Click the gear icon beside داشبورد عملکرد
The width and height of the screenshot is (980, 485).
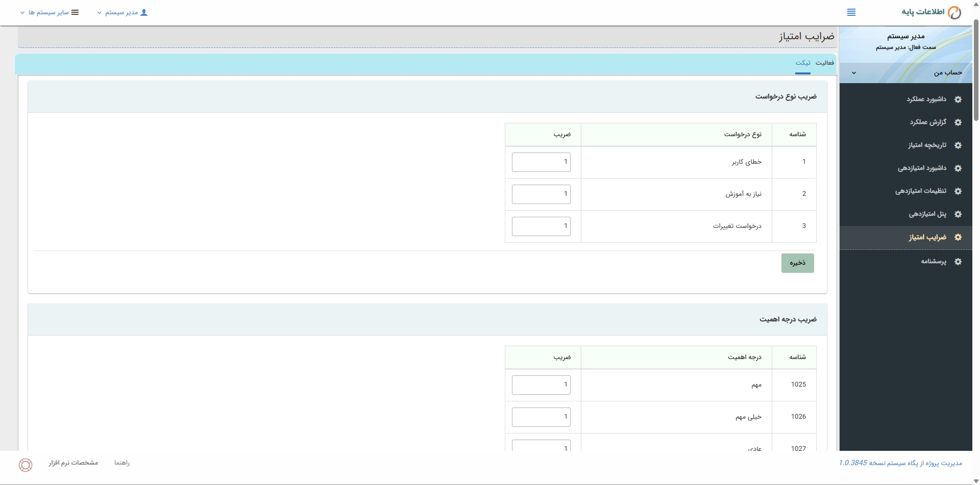(958, 99)
